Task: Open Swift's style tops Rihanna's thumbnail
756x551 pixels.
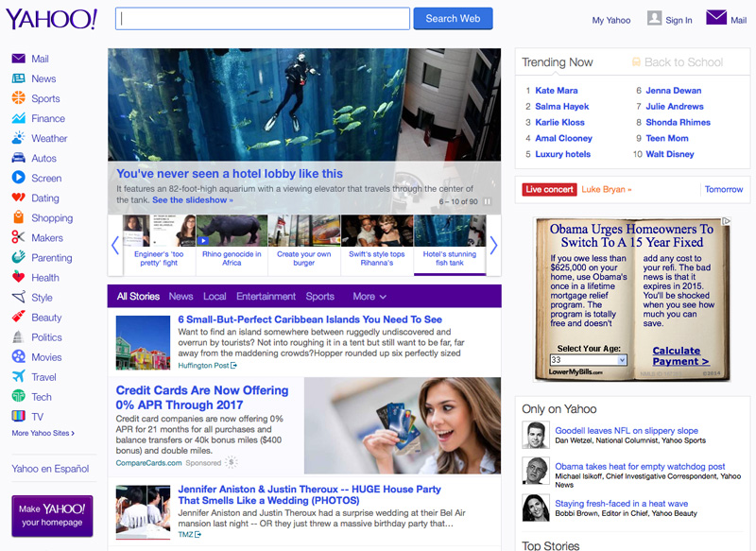Action: tap(376, 245)
